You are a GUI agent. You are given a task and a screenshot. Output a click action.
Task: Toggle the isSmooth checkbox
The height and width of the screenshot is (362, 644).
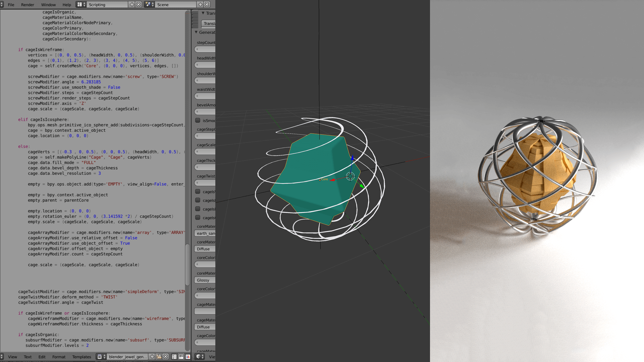[198, 120]
